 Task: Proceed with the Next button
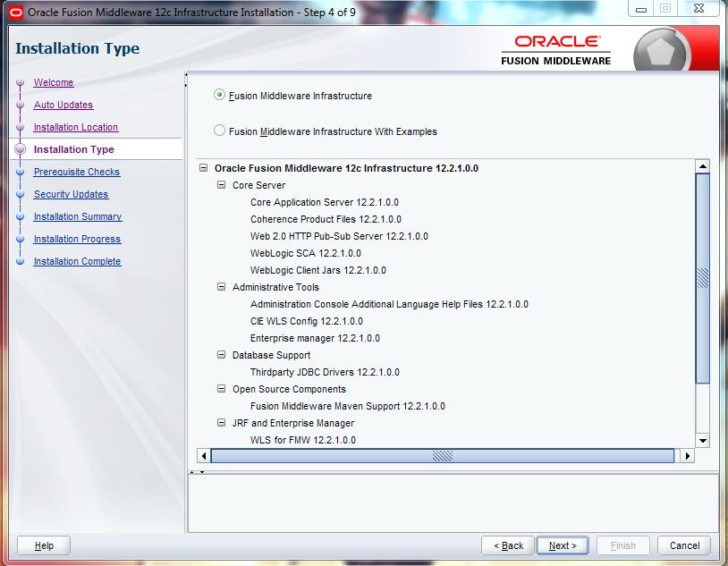click(x=563, y=545)
